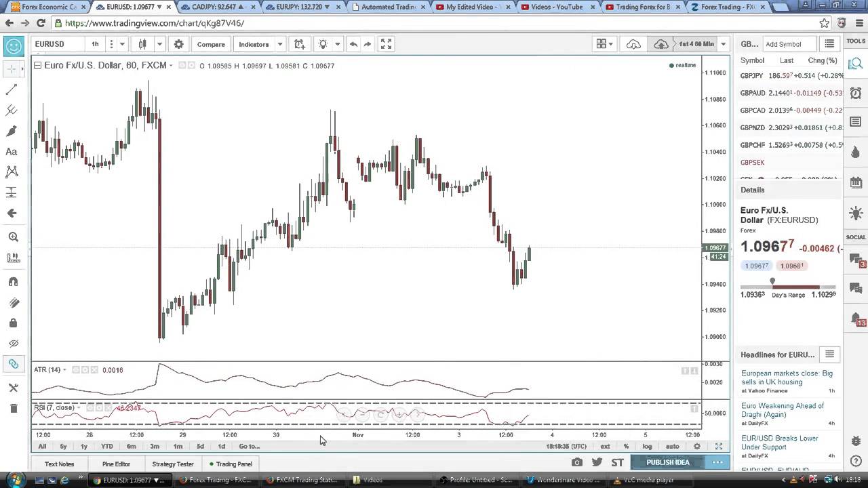
Task: Select the measure ruler tool
Action: pyautogui.click(x=13, y=258)
